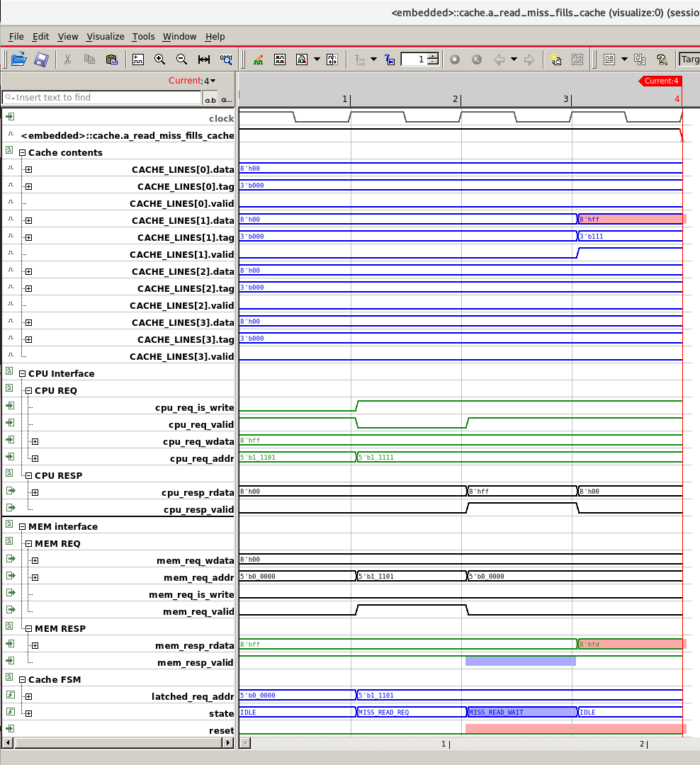Select the cpu_req_valid signal name
The image size is (700, 765).
click(201, 425)
